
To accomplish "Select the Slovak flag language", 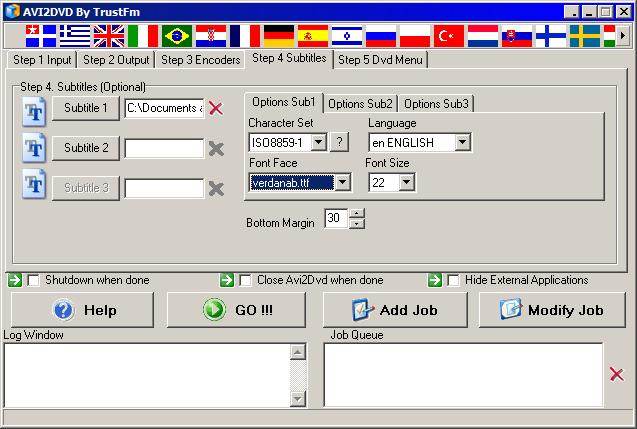I will (517, 36).
